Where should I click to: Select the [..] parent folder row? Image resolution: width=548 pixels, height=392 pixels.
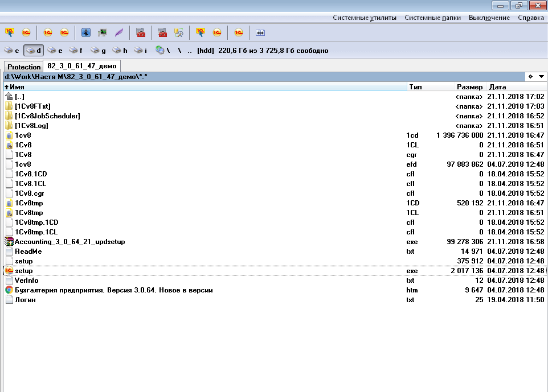[x=275, y=97]
